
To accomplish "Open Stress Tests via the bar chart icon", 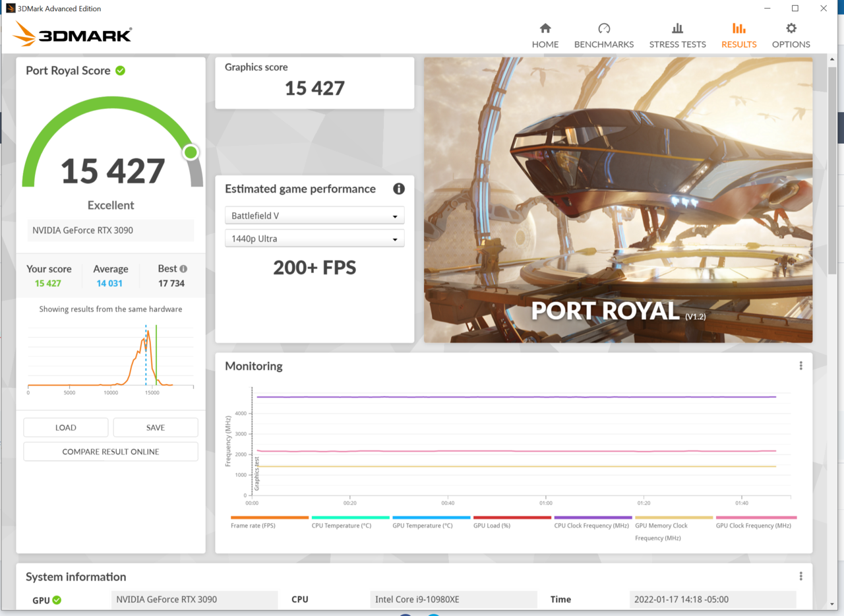I will [x=677, y=28].
